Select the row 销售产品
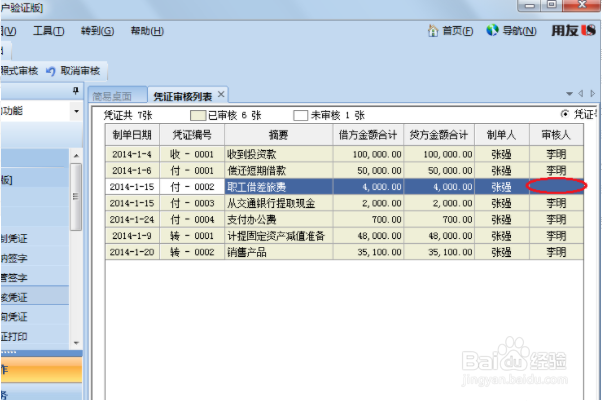 point(344,252)
